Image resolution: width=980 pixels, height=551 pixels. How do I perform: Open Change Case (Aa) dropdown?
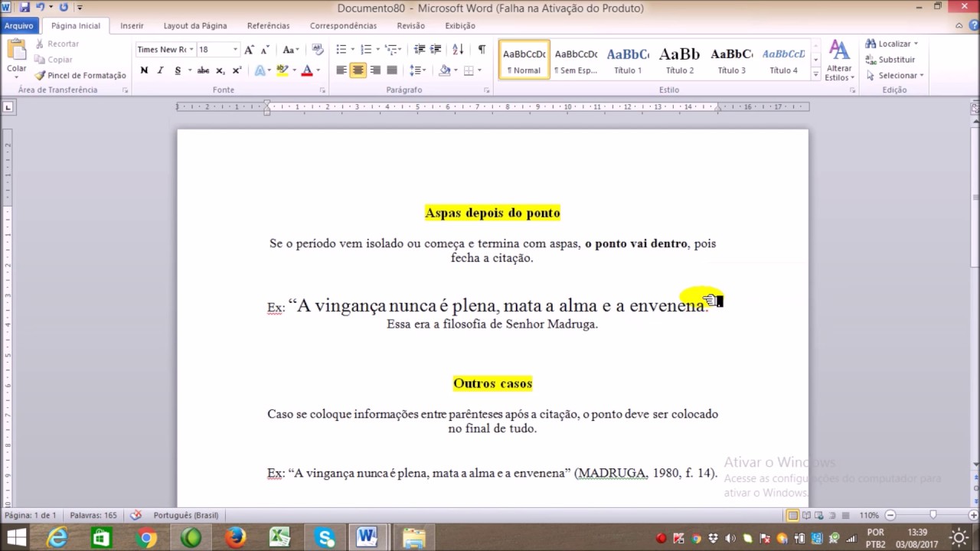point(291,50)
